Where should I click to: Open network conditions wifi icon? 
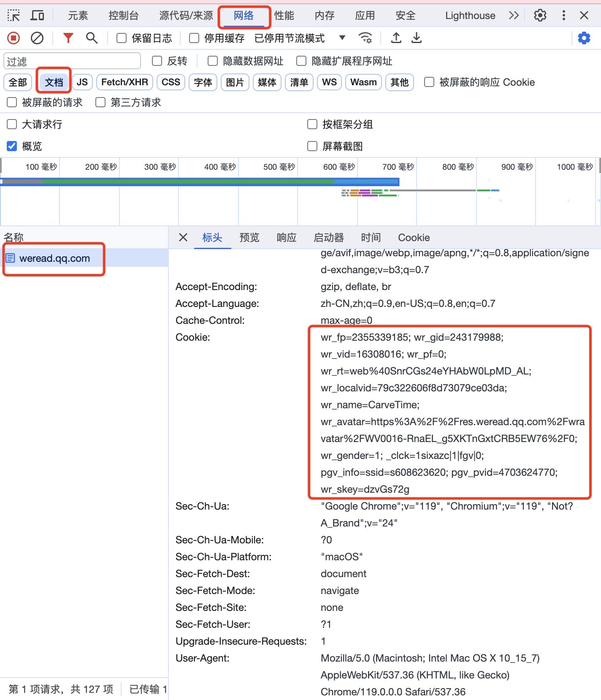pyautogui.click(x=365, y=38)
